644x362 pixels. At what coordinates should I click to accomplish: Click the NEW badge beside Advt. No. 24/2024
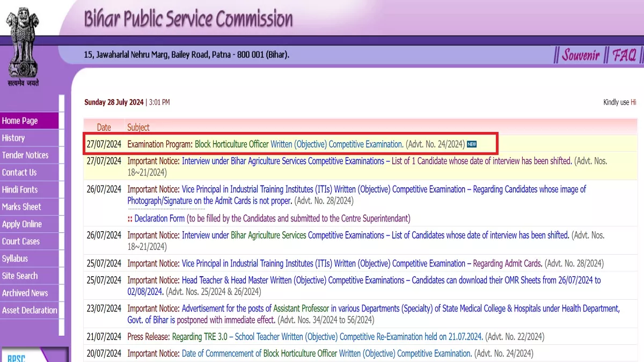click(x=472, y=144)
